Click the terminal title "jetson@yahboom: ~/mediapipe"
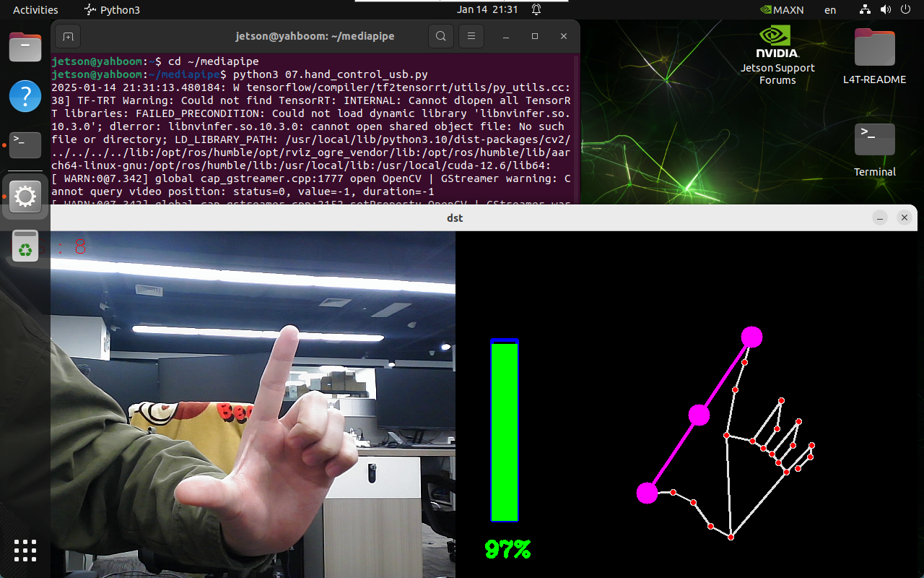Viewport: 924px width, 578px height. 315,36
